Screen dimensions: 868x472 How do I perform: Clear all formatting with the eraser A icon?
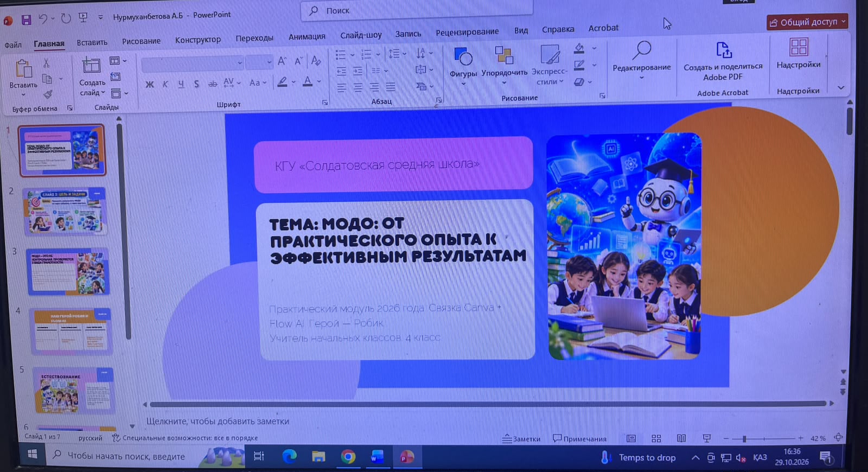click(x=316, y=61)
